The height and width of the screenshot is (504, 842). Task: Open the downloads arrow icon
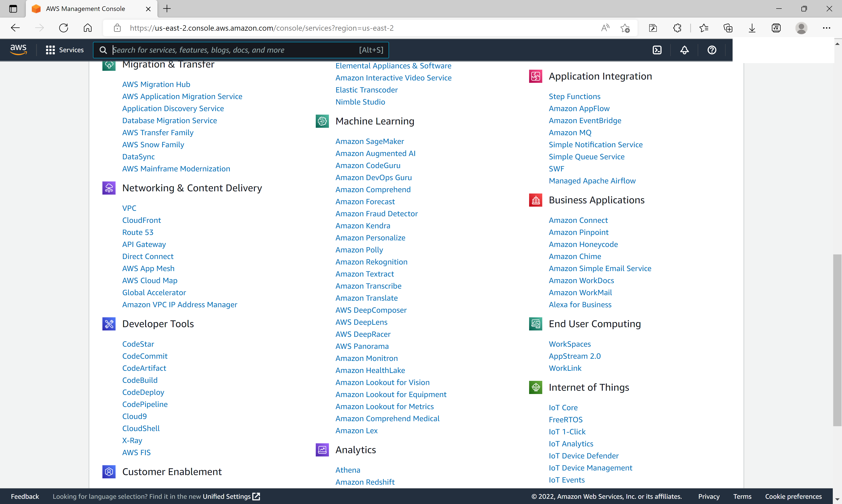(x=752, y=28)
